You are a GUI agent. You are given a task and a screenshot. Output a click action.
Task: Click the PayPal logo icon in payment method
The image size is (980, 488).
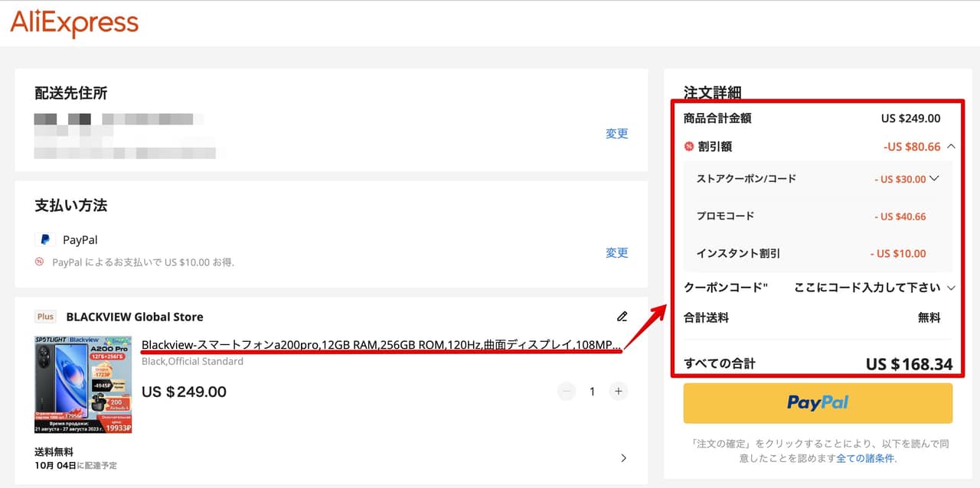[45, 240]
